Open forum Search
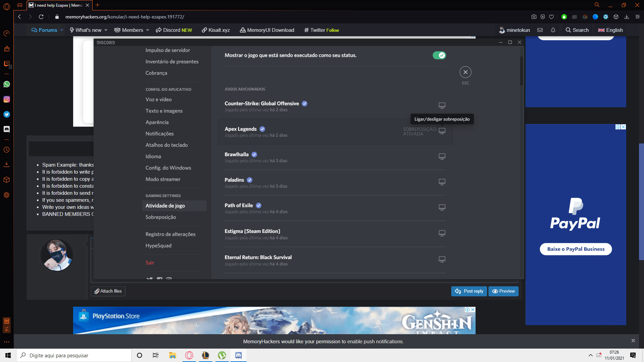The image size is (644, 362). pos(577,30)
